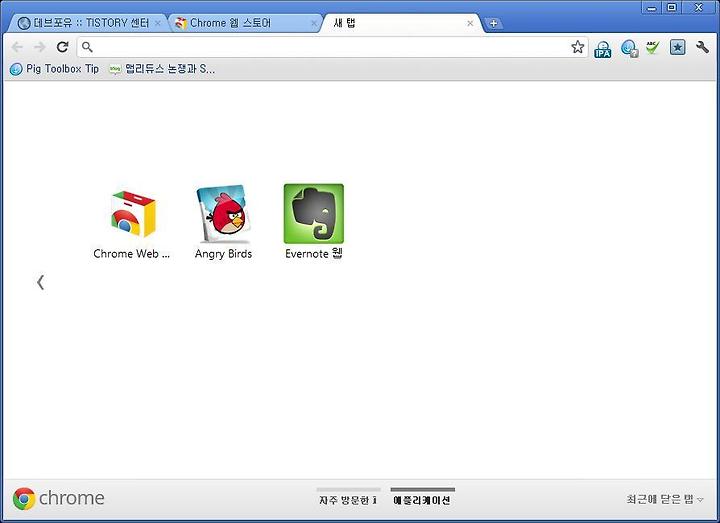Click the globe extension icon
This screenshot has height=523, width=720.
[630, 48]
